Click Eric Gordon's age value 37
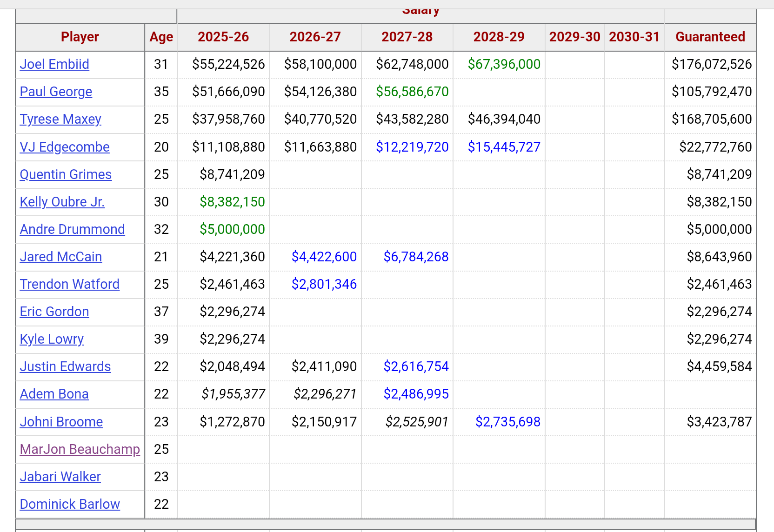This screenshot has height=532, width=774. click(x=161, y=312)
